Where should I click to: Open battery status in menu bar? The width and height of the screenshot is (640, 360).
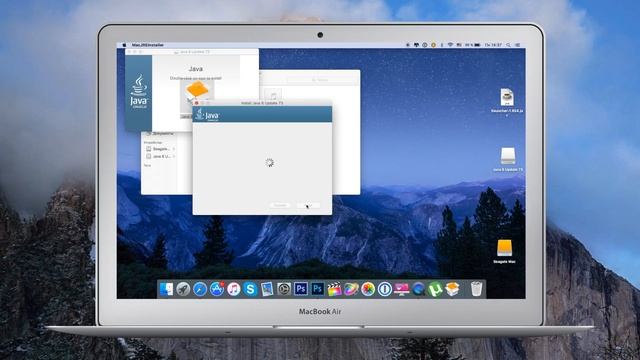(x=477, y=45)
